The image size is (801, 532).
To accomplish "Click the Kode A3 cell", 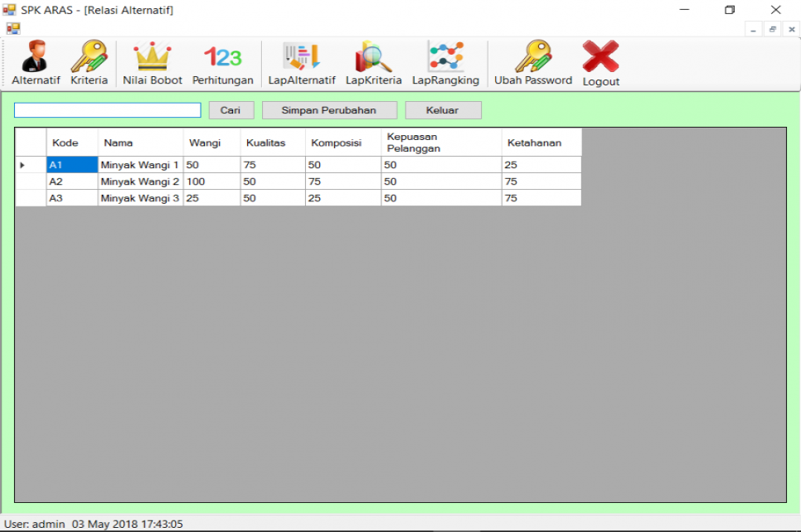I will (70, 197).
